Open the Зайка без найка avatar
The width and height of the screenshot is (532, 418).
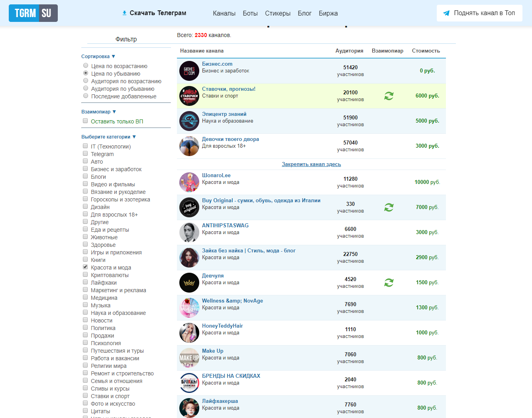tap(189, 258)
